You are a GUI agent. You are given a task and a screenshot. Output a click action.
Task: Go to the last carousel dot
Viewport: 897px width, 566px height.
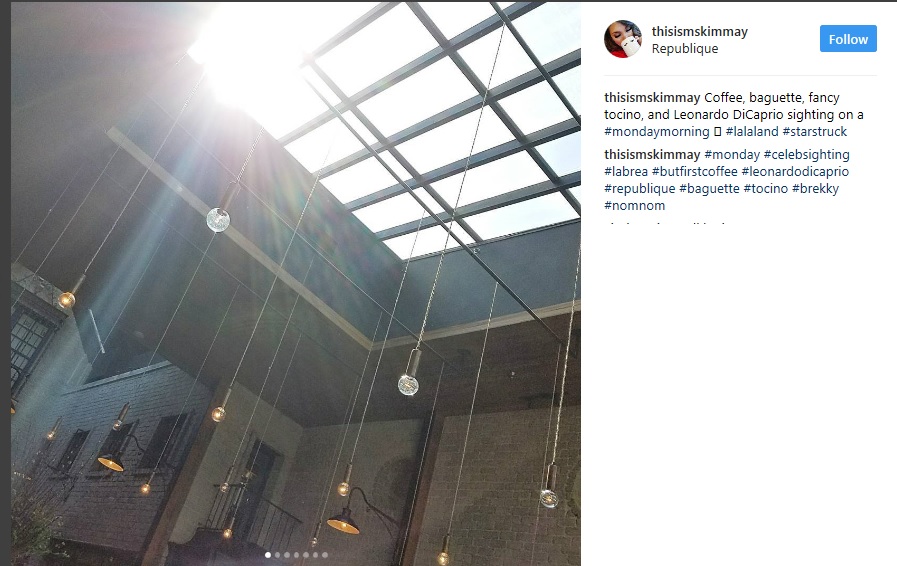[325, 555]
